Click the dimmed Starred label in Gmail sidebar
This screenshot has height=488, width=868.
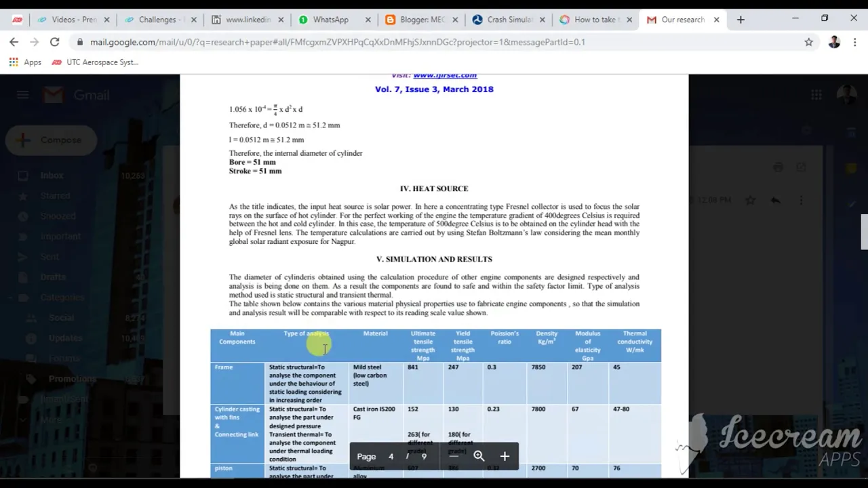[x=55, y=196]
